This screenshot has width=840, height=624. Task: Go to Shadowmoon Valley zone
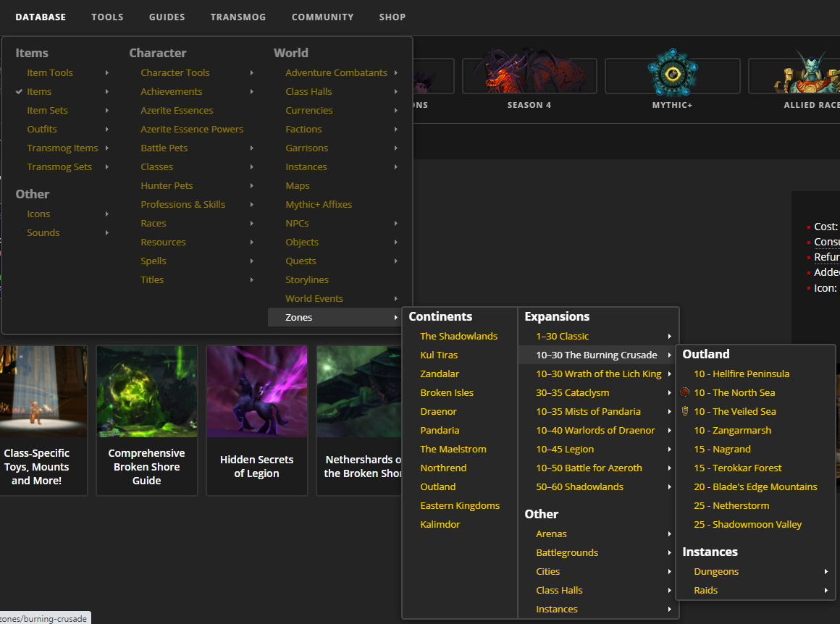747,524
